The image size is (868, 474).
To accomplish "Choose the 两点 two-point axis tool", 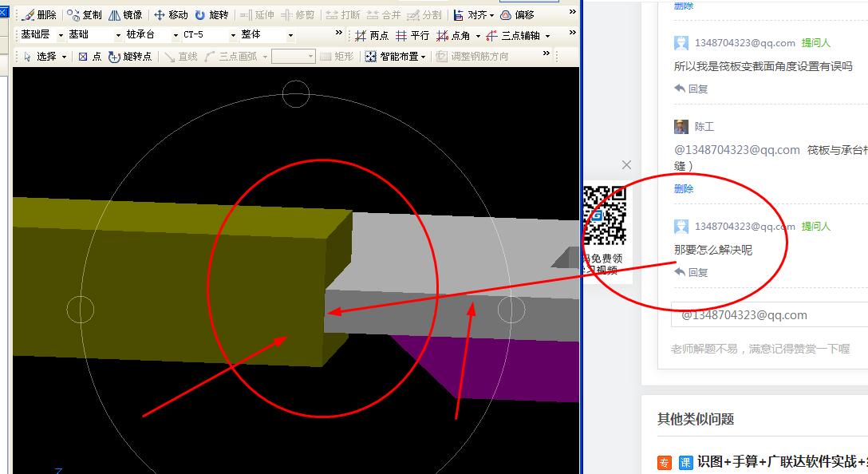I will (372, 35).
